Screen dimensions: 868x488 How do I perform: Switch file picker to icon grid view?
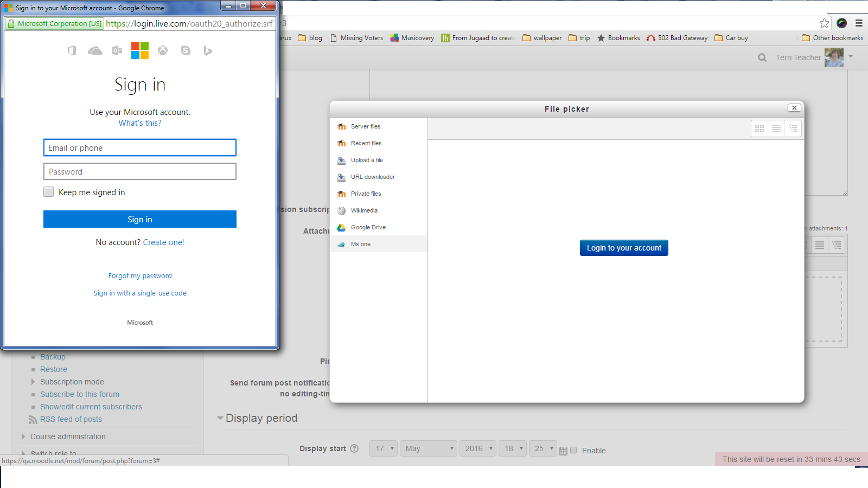[759, 129]
